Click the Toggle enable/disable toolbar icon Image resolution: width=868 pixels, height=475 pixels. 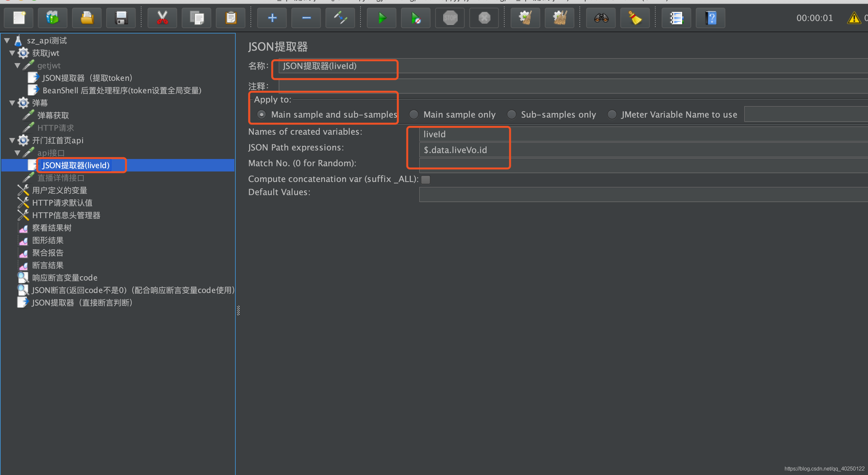coord(340,18)
